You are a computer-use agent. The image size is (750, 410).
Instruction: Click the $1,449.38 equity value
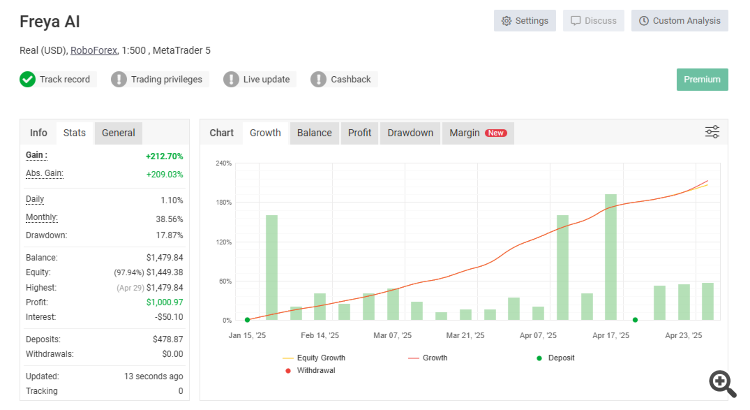(x=165, y=272)
